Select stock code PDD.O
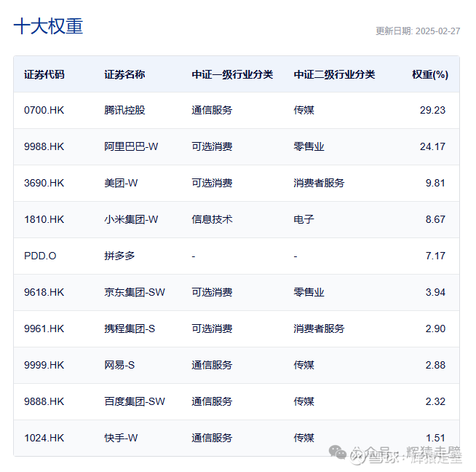476x472 pixels. click(x=40, y=256)
